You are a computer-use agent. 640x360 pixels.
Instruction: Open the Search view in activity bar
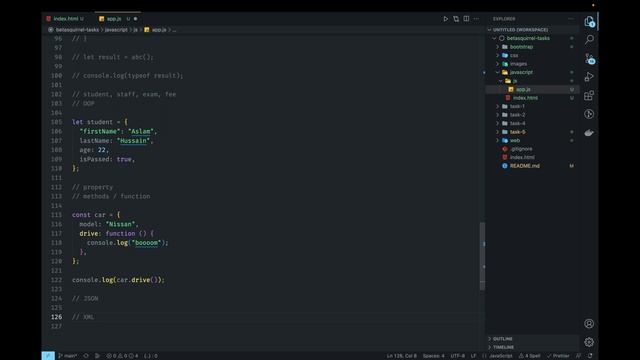pyautogui.click(x=589, y=39)
